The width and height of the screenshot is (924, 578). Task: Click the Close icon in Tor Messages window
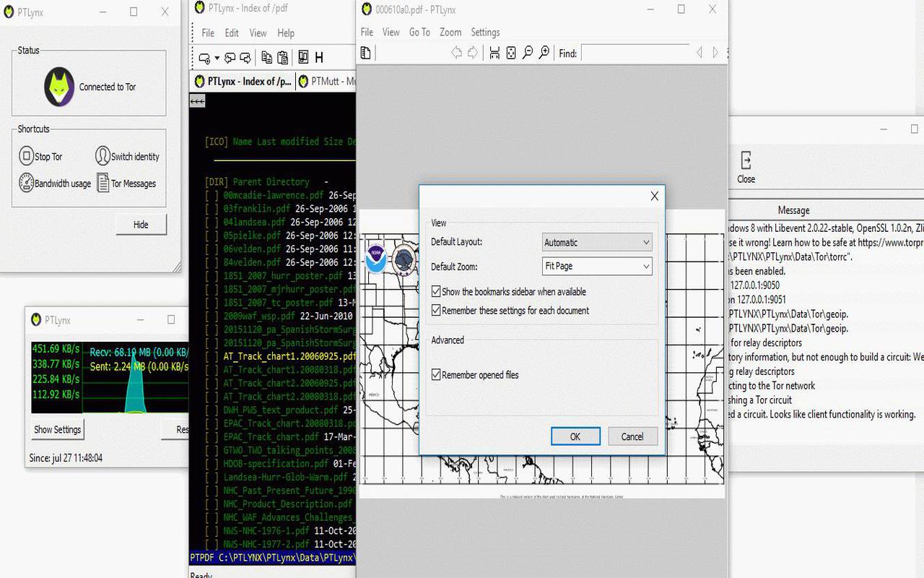coord(746,168)
